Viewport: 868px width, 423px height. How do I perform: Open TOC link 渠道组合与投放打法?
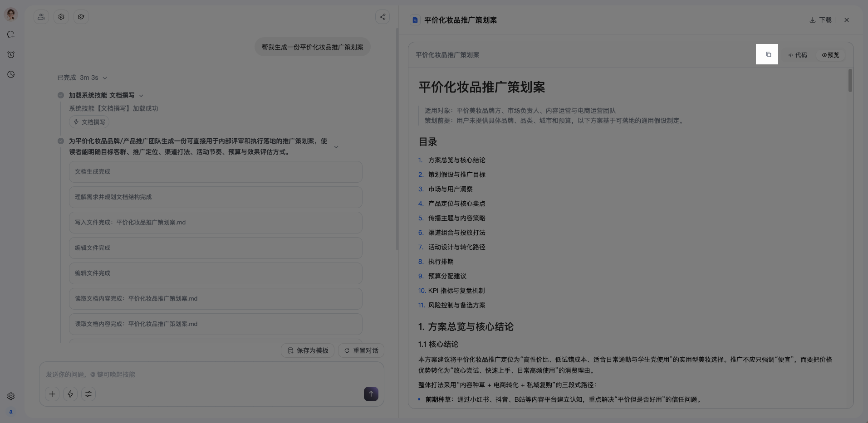(456, 233)
